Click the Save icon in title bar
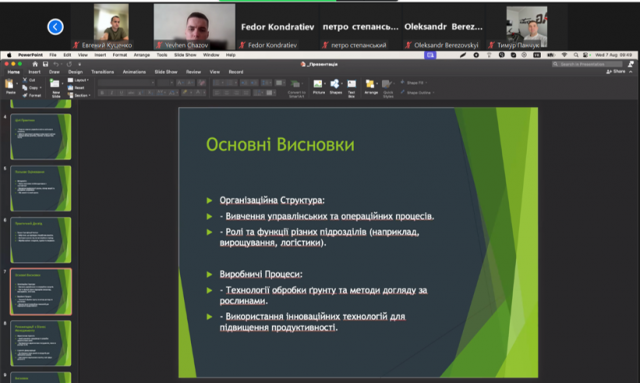640x383 pixels. coord(45,64)
